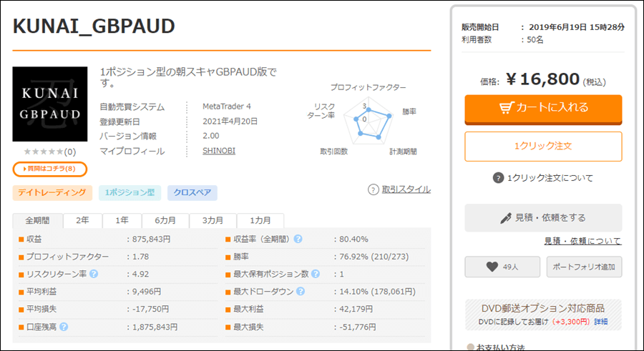This screenshot has width=644, height=351.
Task: Select the 1カ月 tab
Action: click(x=260, y=220)
